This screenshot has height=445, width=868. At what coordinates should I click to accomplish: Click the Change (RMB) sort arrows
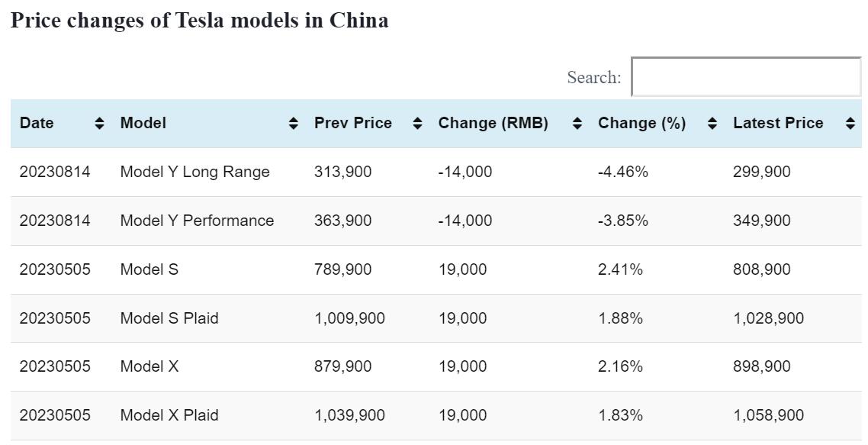[577, 124]
